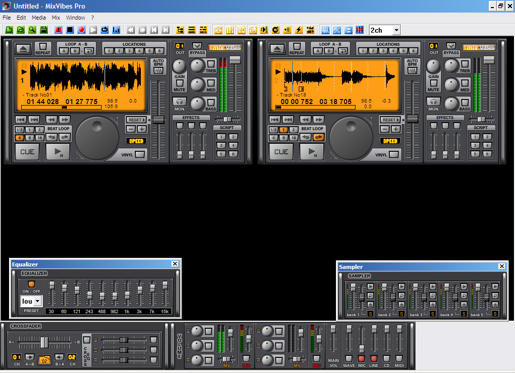
Task: Click left deck Loop A-B return button
Action: [x=89, y=51]
